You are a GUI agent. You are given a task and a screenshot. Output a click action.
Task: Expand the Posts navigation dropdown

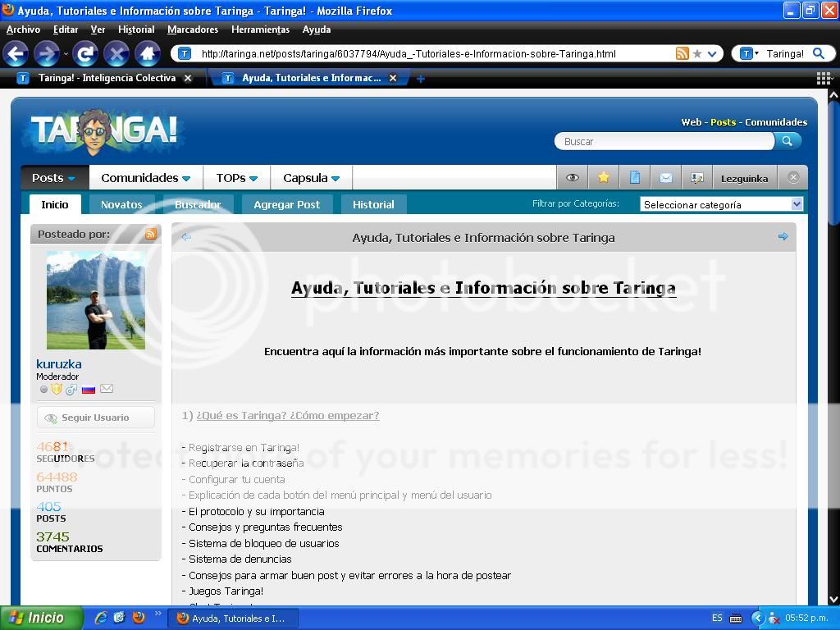pos(53,178)
